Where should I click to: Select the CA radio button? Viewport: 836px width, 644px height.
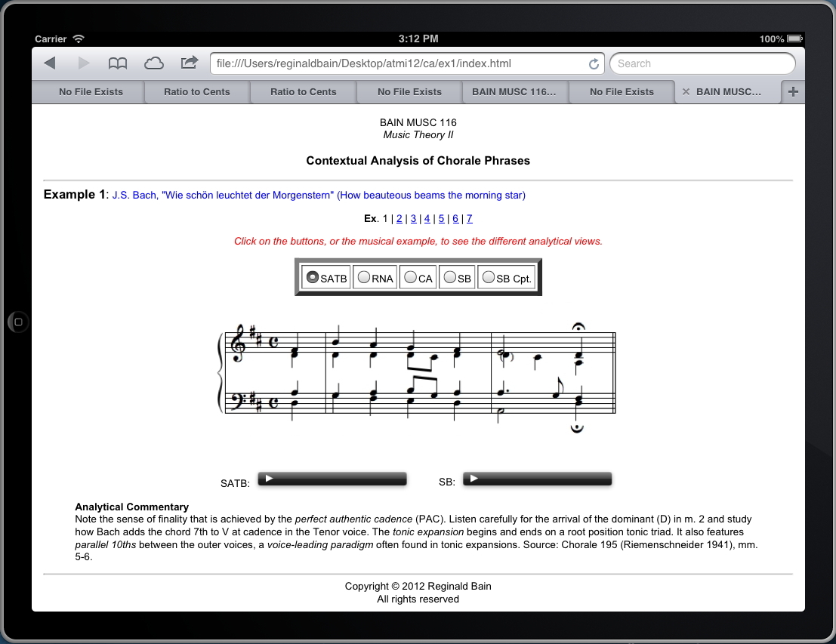(411, 277)
